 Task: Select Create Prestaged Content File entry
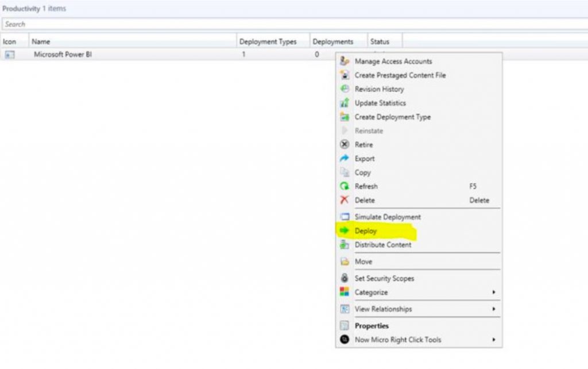[x=400, y=75]
